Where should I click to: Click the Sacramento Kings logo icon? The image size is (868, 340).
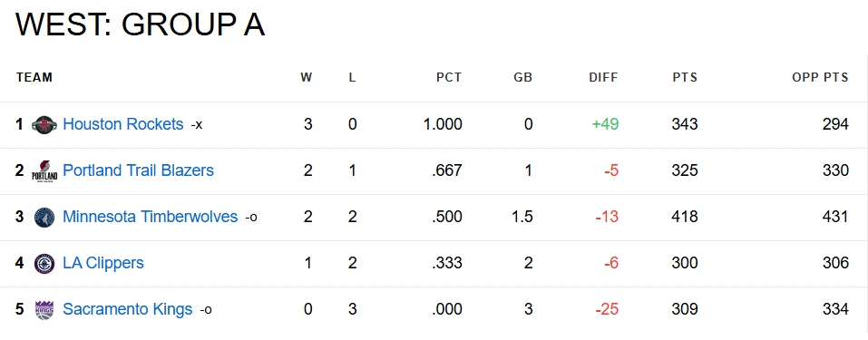tap(44, 309)
